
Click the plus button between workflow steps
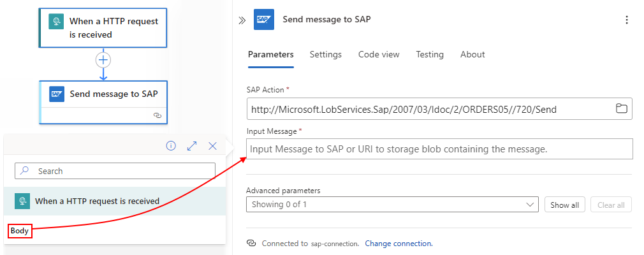click(103, 61)
